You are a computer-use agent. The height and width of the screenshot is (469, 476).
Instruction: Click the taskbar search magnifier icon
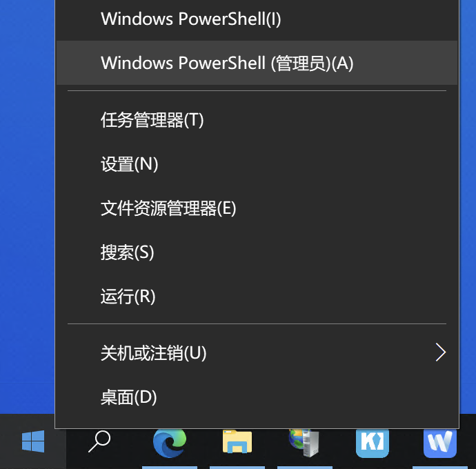[x=99, y=441]
